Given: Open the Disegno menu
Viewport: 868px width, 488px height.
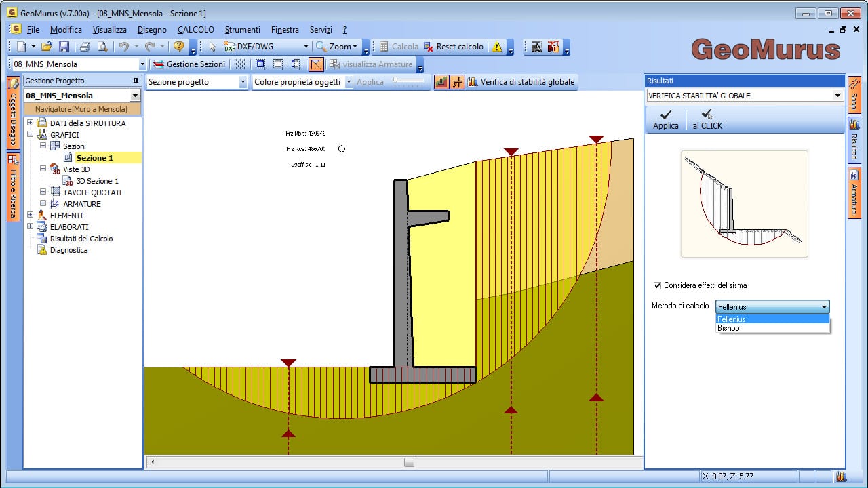Looking at the screenshot, I should (x=152, y=30).
